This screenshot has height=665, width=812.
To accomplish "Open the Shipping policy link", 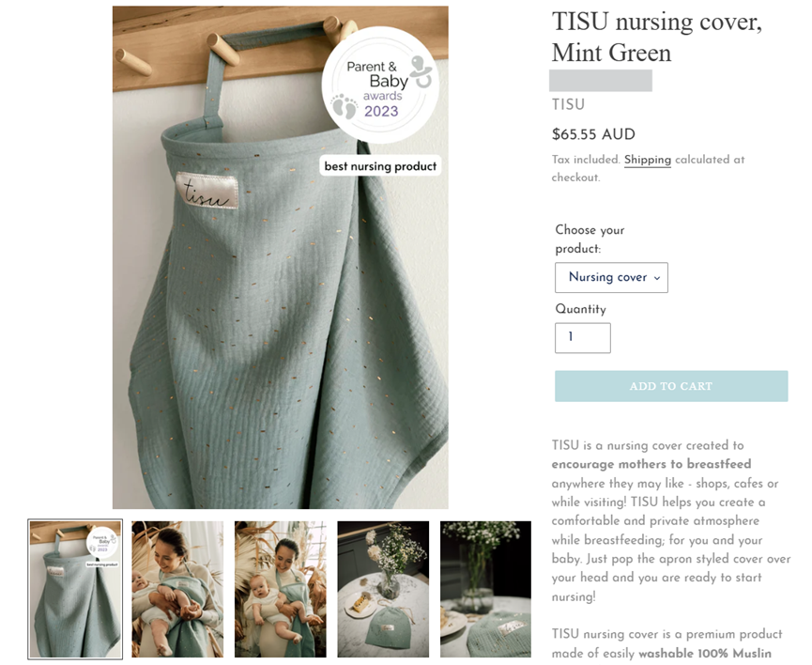I will (x=648, y=160).
